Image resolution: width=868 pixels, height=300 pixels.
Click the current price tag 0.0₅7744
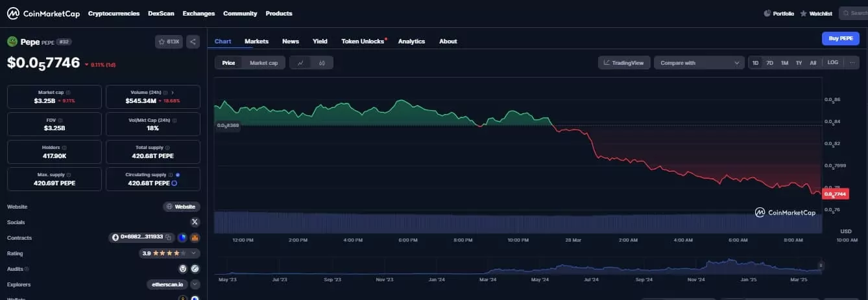pos(836,194)
